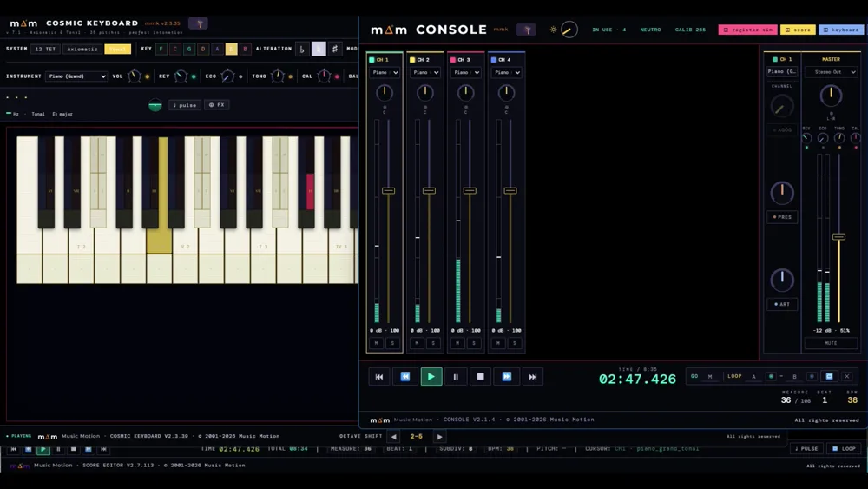Click the brightness knob in Console header

pos(569,30)
